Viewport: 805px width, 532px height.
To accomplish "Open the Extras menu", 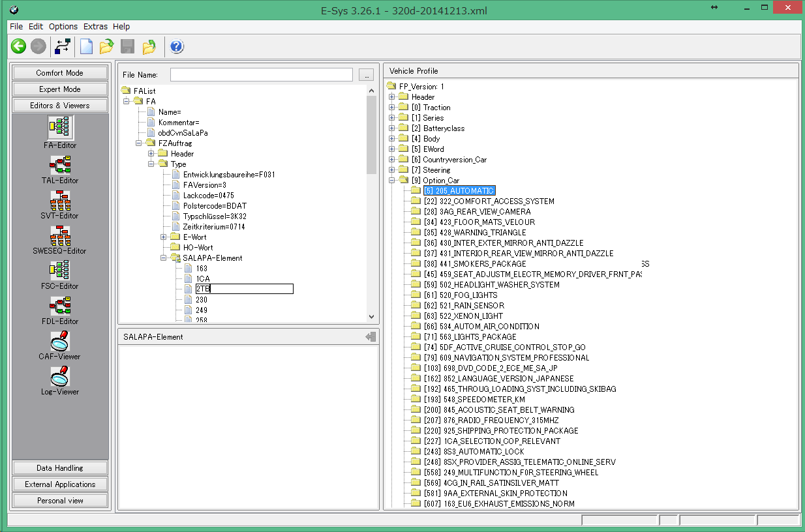I will click(95, 27).
